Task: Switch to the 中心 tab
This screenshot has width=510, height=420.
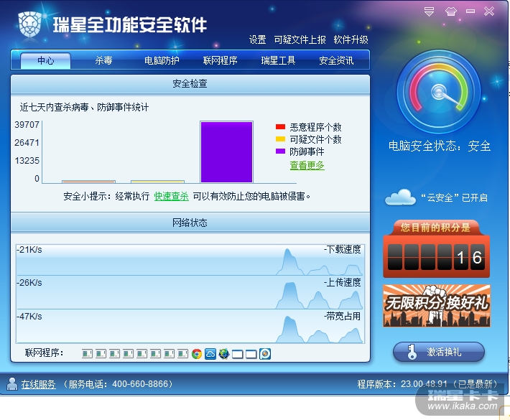Action: tap(45, 60)
